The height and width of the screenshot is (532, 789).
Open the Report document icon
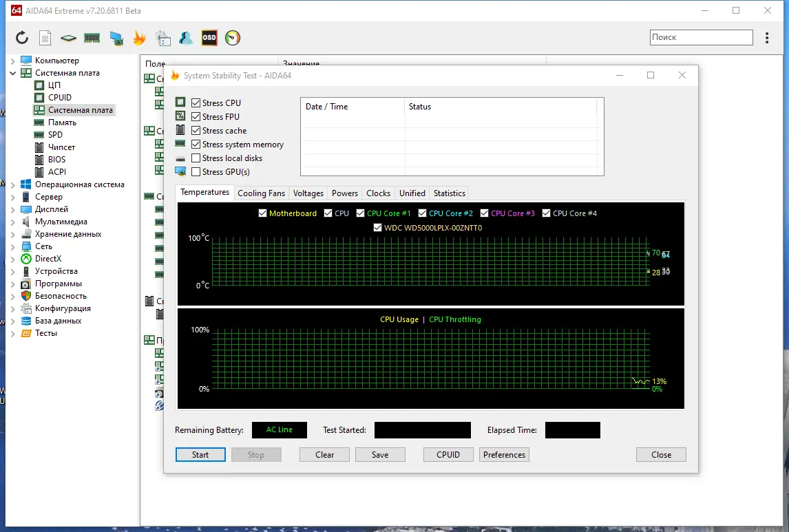[45, 38]
